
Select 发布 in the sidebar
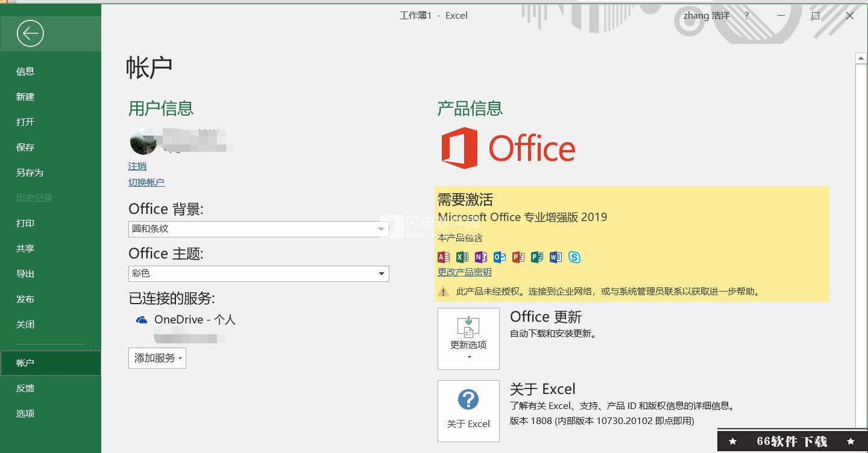point(51,299)
